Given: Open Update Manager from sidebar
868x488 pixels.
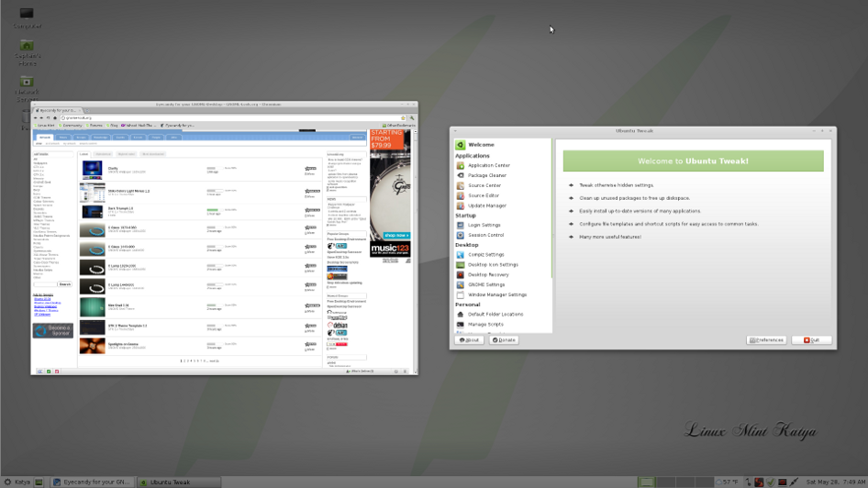Looking at the screenshot, I should (486, 205).
